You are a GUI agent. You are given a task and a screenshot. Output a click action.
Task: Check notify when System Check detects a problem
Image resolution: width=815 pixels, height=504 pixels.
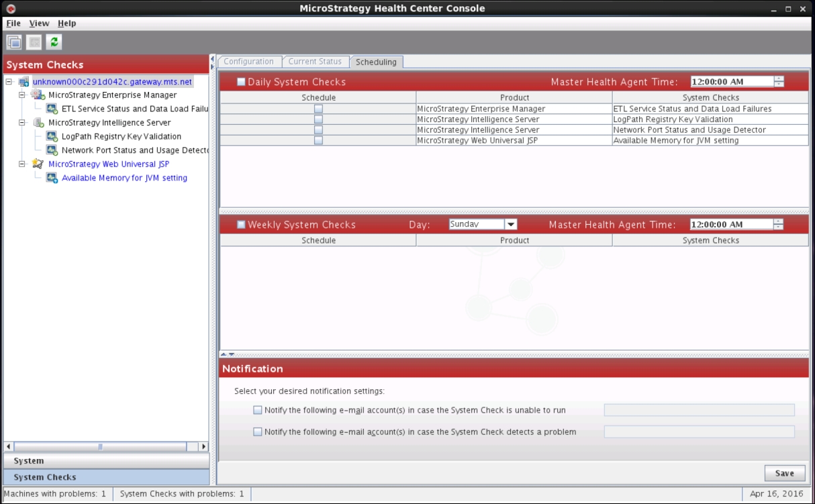pos(258,432)
